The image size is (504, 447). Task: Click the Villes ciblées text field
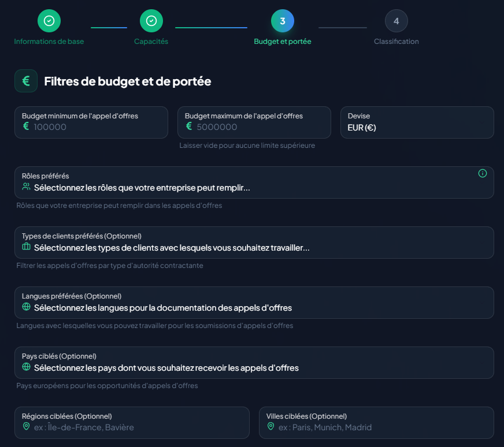pyautogui.click(x=381, y=427)
